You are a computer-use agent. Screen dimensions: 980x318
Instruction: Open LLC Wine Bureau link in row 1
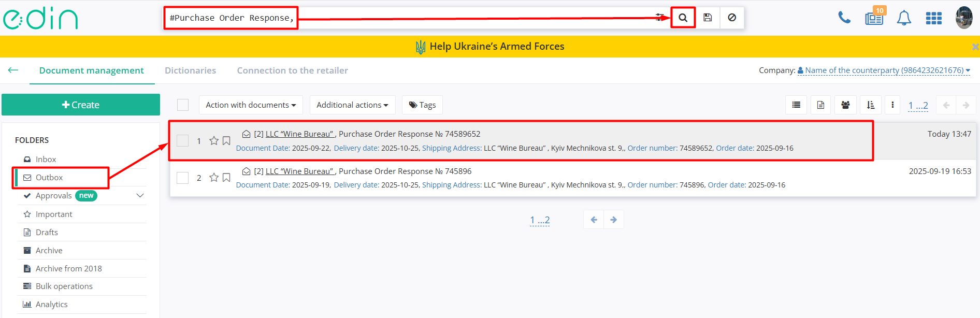(x=300, y=134)
